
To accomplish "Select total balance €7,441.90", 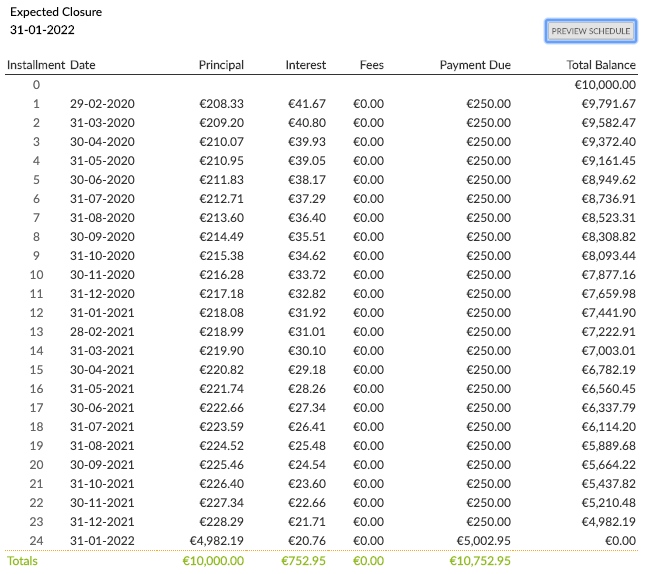I will click(608, 313).
